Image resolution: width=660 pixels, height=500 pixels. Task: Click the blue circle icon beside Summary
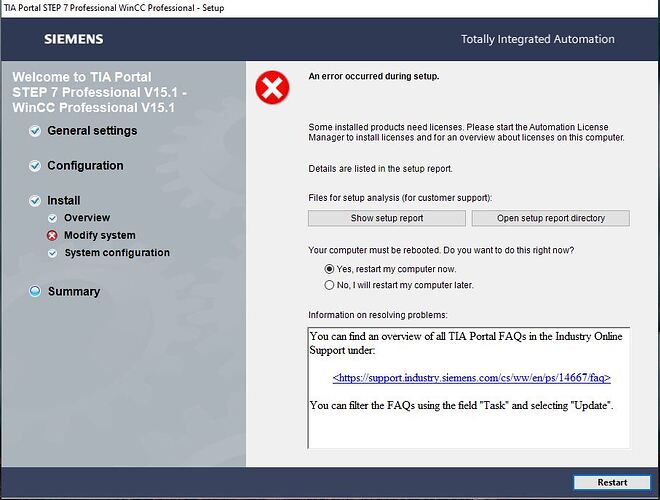pyautogui.click(x=35, y=291)
